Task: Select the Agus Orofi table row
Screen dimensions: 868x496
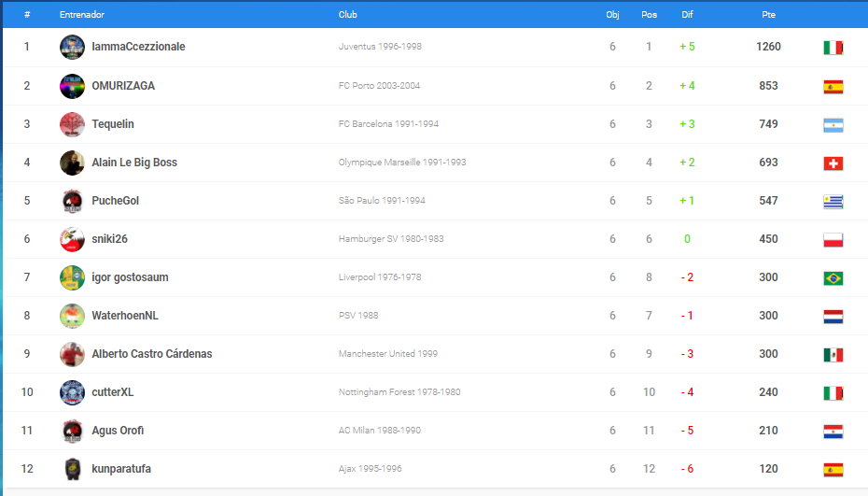Action: 435,431
